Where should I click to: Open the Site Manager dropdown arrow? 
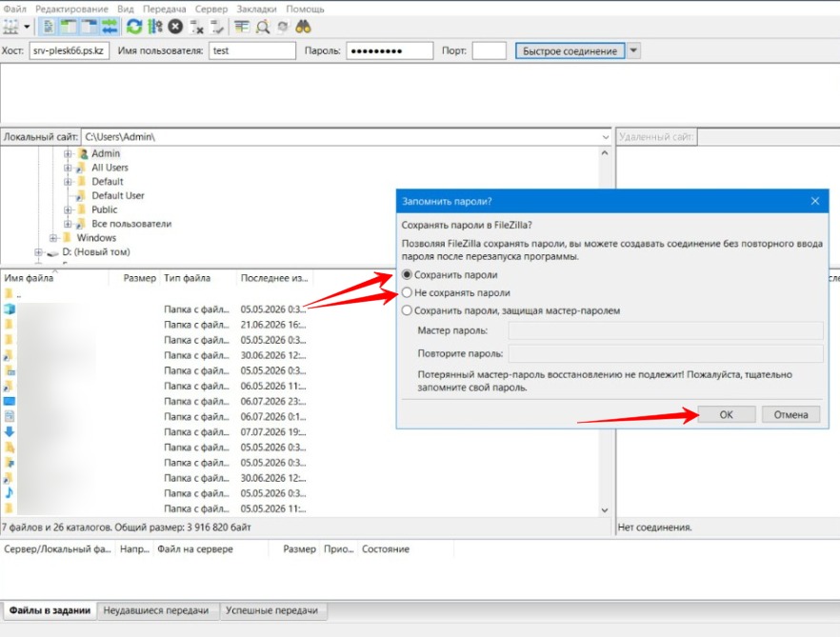click(27, 27)
